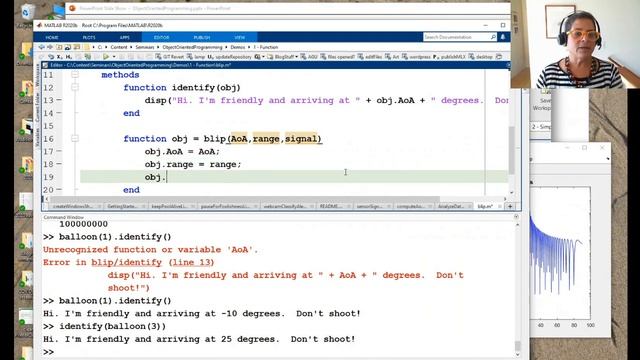Open the notifications bell icon

pyautogui.click(x=503, y=37)
